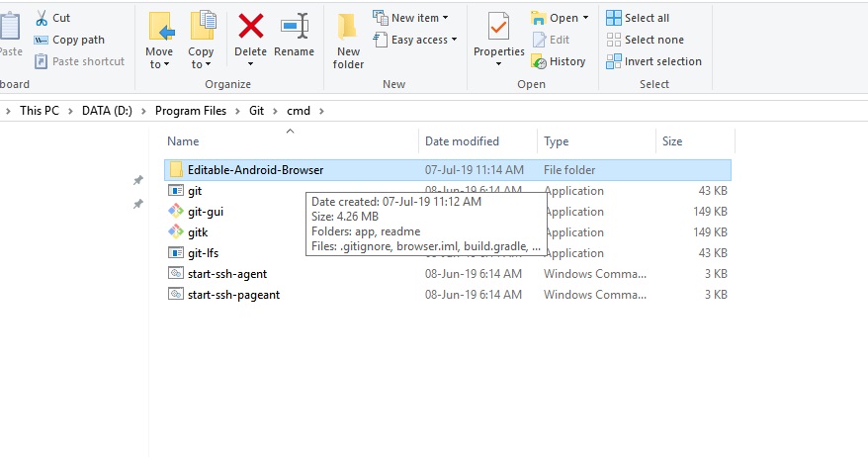Click the Paste clipboard icon
This screenshot has width=868, height=457.
click(x=10, y=26)
